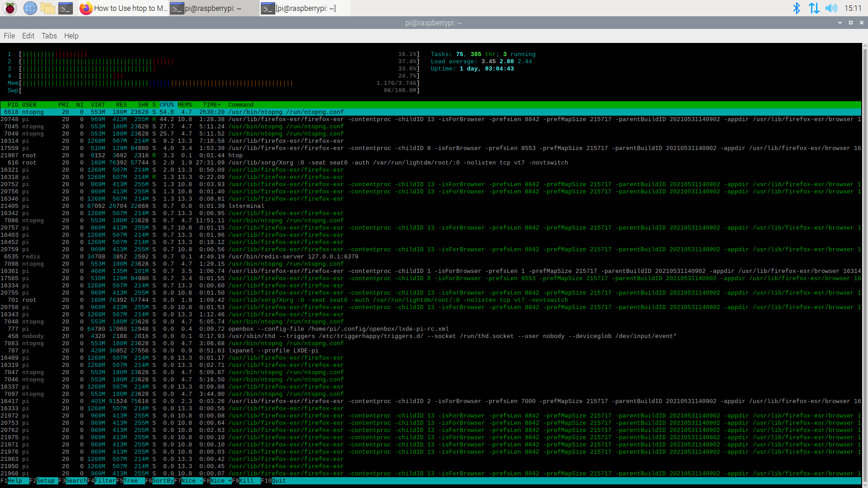Open the file manager from the taskbar
Screen dimensions: 868x488
tap(47, 8)
